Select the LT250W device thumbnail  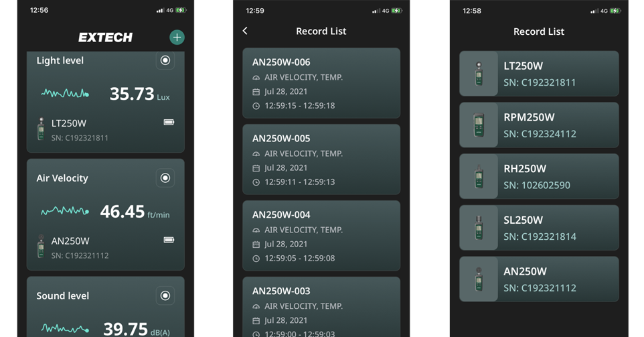479,74
